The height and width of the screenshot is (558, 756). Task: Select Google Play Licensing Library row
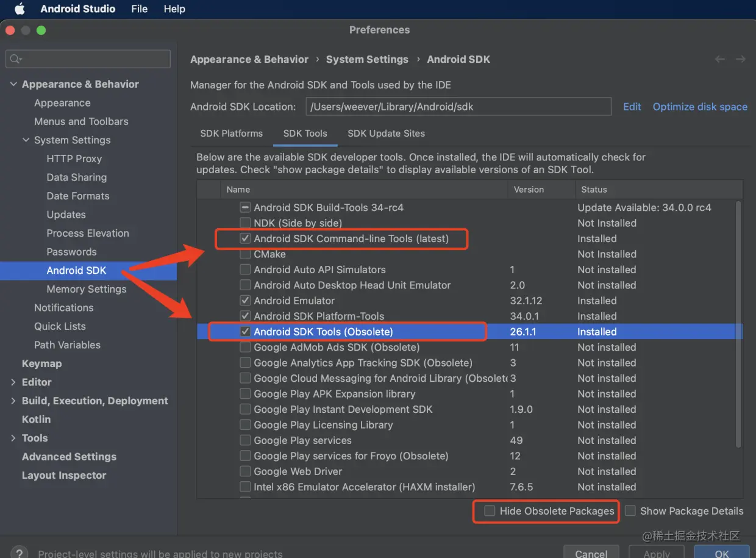(469, 425)
